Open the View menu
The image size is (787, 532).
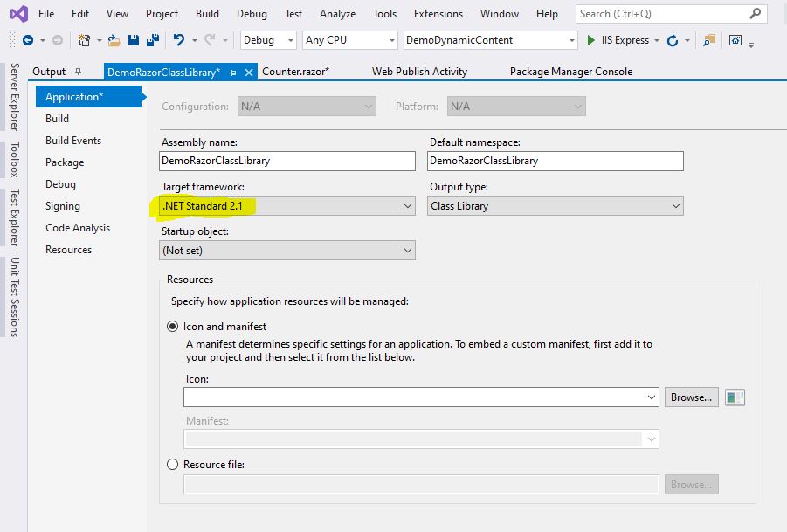click(x=117, y=14)
